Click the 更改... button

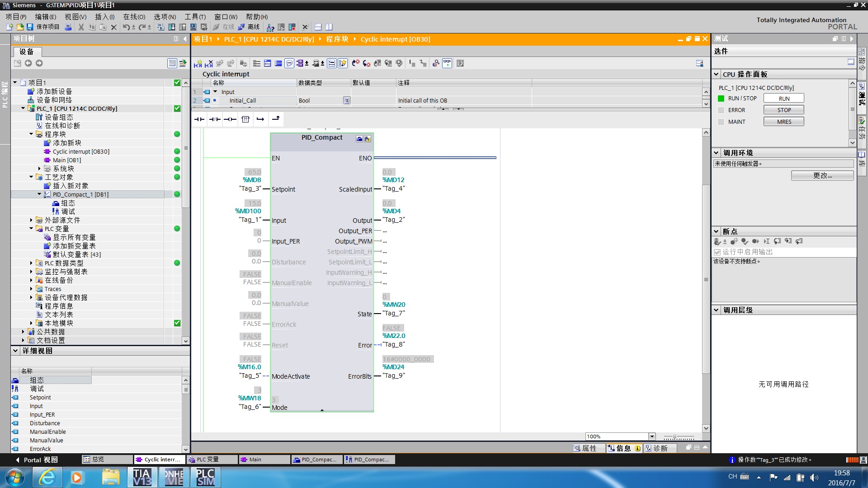822,175
